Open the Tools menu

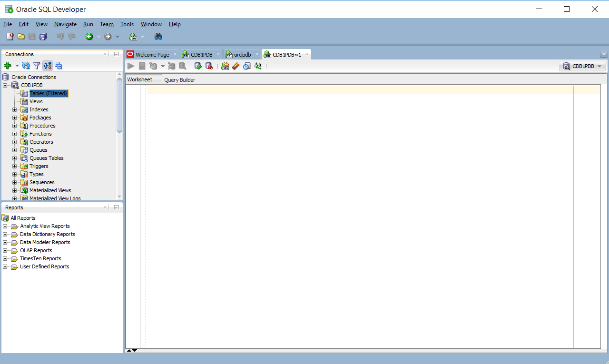point(127,24)
